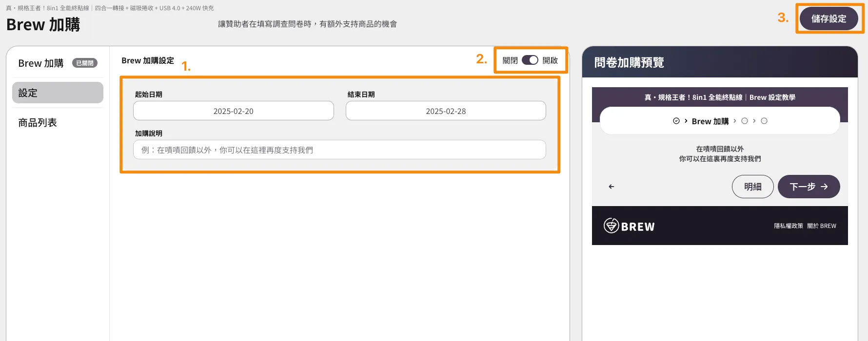Focus the 加購說明 text input
Screen dimensions: 868x341
(x=339, y=150)
